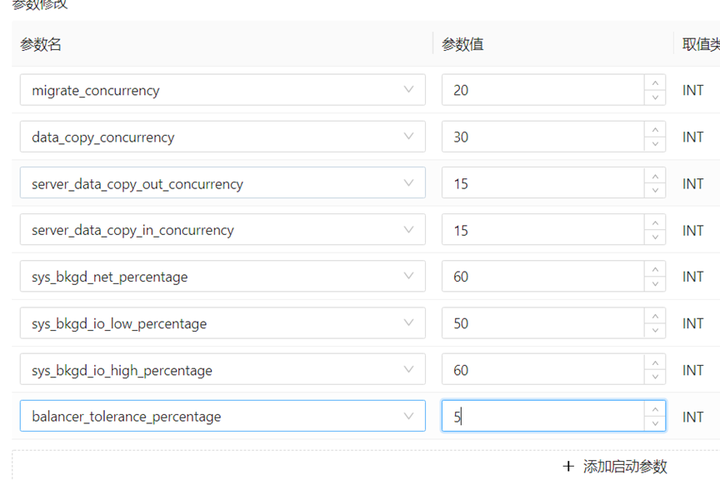Viewport: 720px width, 480px height.
Task: Open the balancer_tolerance_percentage dropdown
Action: [408, 416]
